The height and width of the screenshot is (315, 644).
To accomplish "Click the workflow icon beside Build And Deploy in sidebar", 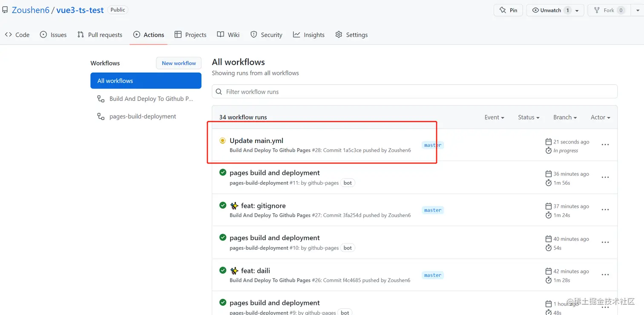I will click(x=101, y=99).
